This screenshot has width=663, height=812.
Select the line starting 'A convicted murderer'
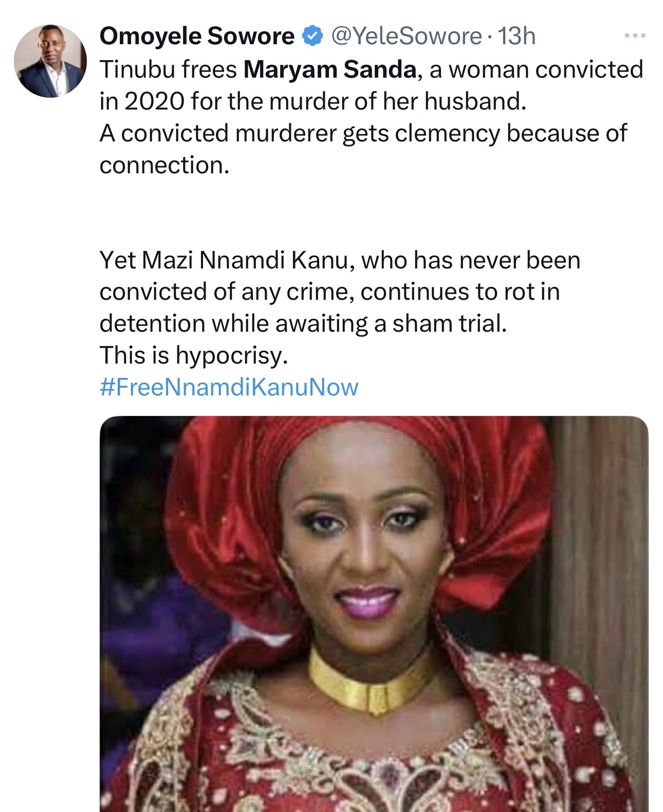(363, 133)
